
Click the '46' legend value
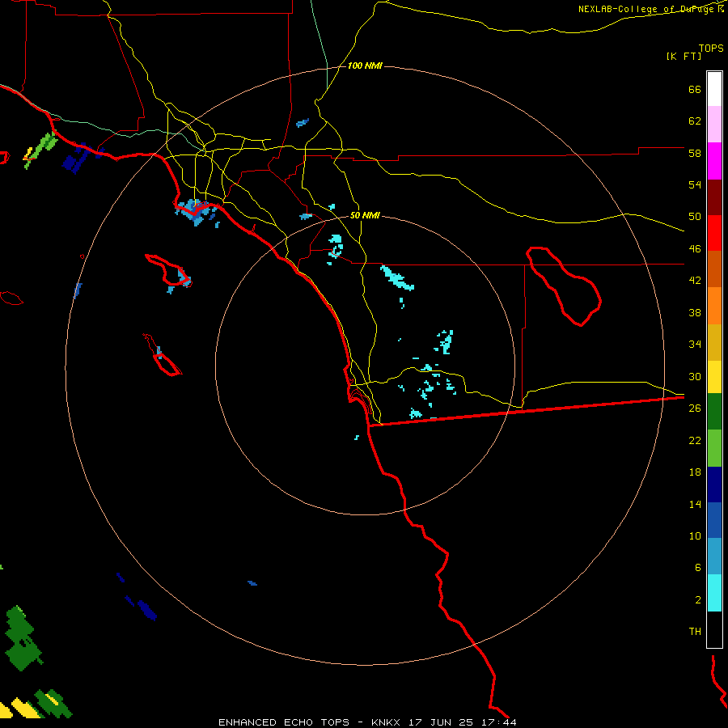pyautogui.click(x=695, y=249)
